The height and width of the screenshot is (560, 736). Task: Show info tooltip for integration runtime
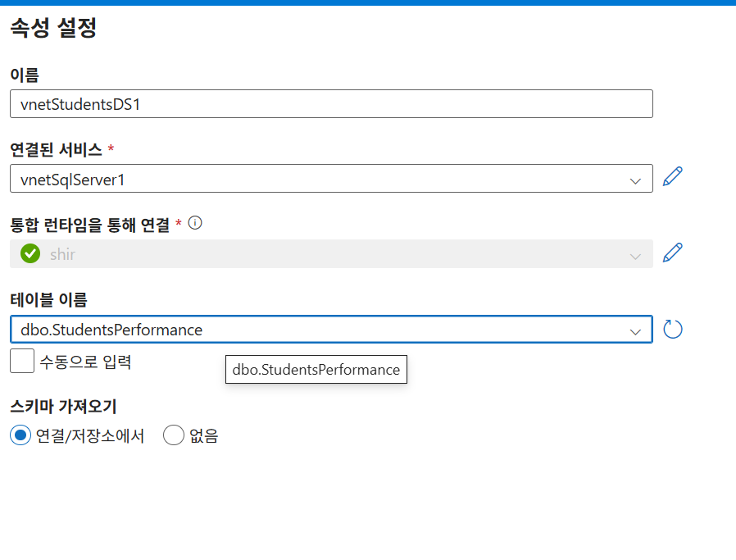pos(195,222)
